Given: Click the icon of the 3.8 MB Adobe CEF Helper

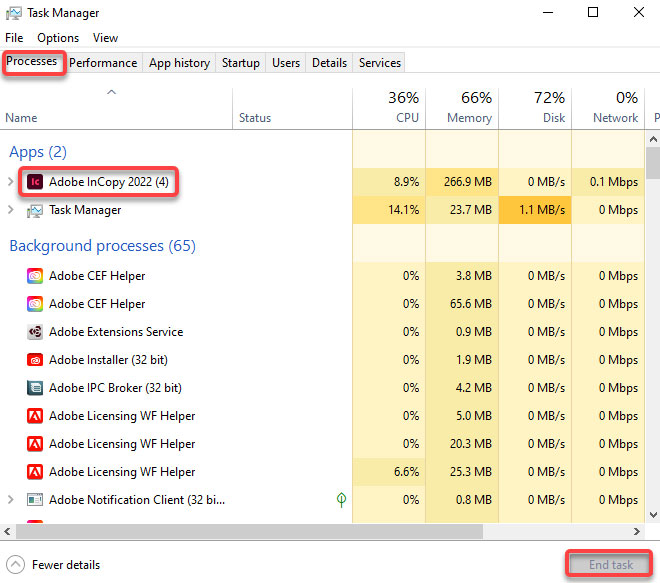Looking at the screenshot, I should tap(35, 276).
